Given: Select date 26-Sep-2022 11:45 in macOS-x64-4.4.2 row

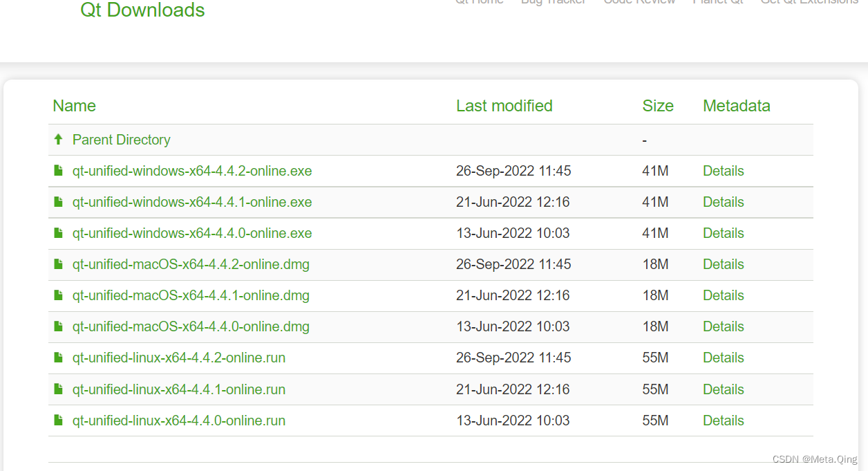Looking at the screenshot, I should 513,264.
